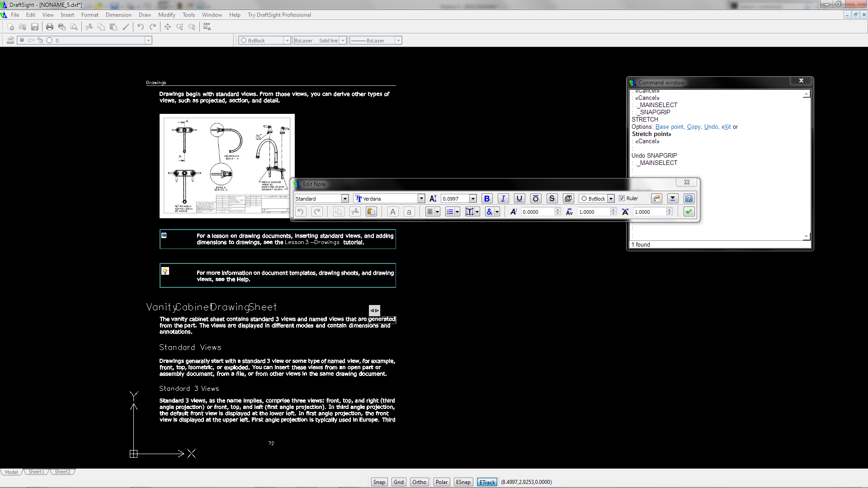Uncheck the Ruler checkbox
The width and height of the screenshot is (868, 488).
click(622, 198)
